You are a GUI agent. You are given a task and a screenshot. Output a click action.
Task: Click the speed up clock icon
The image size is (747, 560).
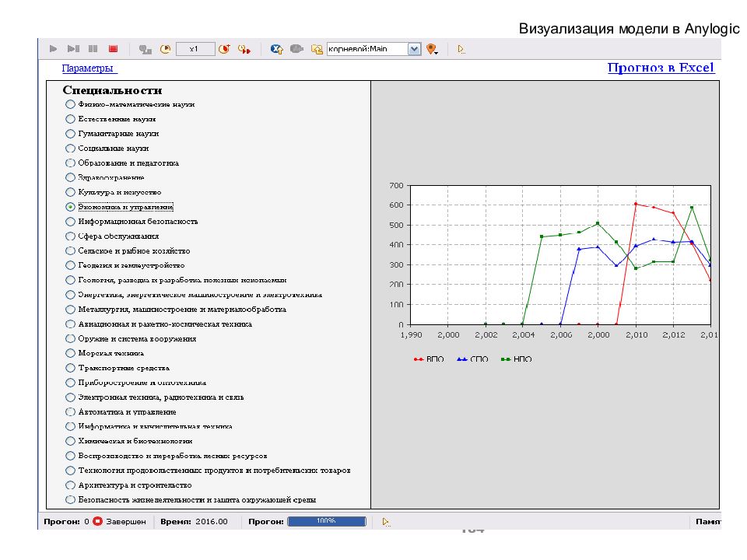[224, 49]
